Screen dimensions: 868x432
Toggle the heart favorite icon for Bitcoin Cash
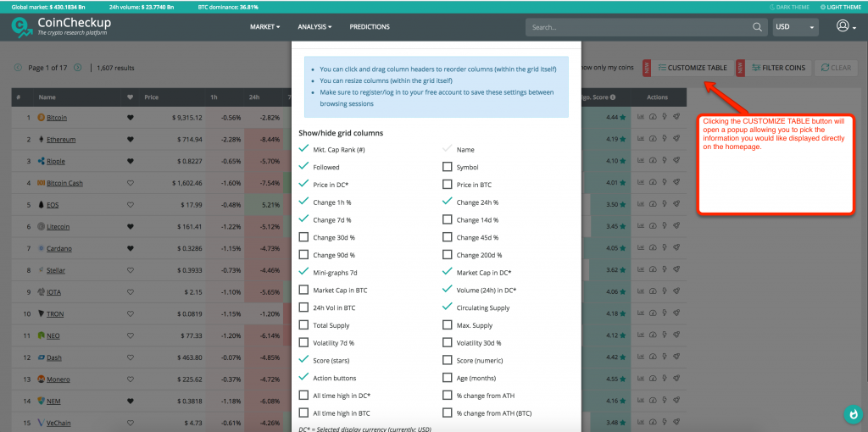130,182
